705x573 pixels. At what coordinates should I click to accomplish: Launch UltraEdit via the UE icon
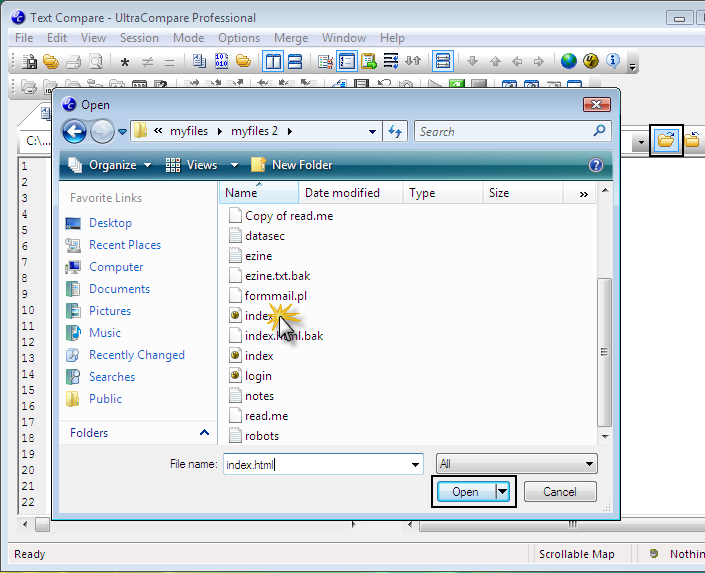tap(591, 61)
